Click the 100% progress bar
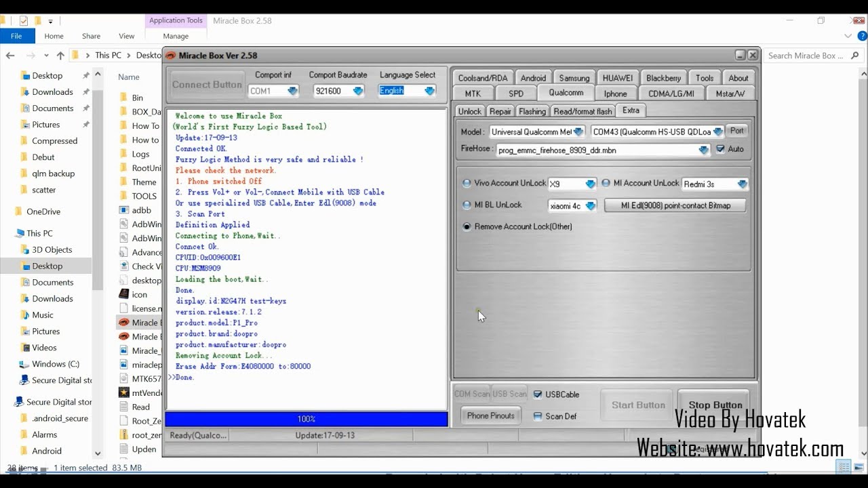The height and width of the screenshot is (488, 868). [306, 420]
